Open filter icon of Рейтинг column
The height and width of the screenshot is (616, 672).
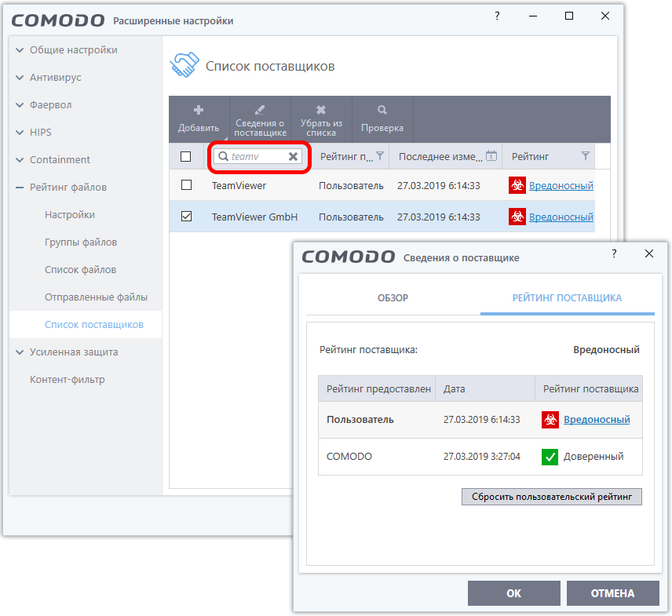tap(586, 156)
